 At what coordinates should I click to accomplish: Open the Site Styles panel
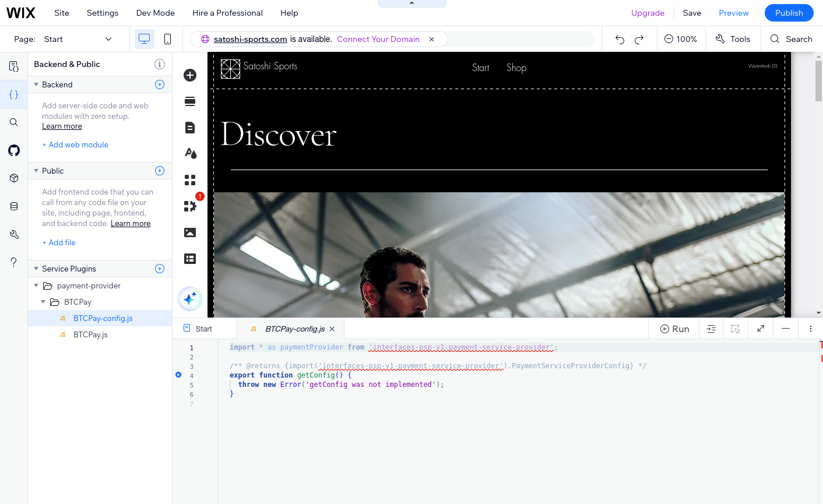coord(190,153)
